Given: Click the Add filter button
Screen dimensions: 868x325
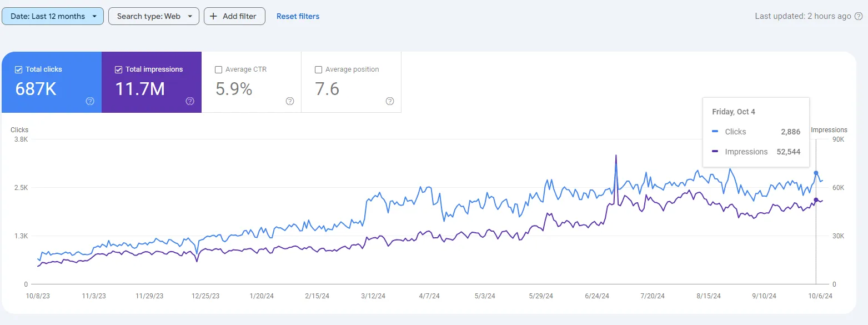Looking at the screenshot, I should coord(234,16).
